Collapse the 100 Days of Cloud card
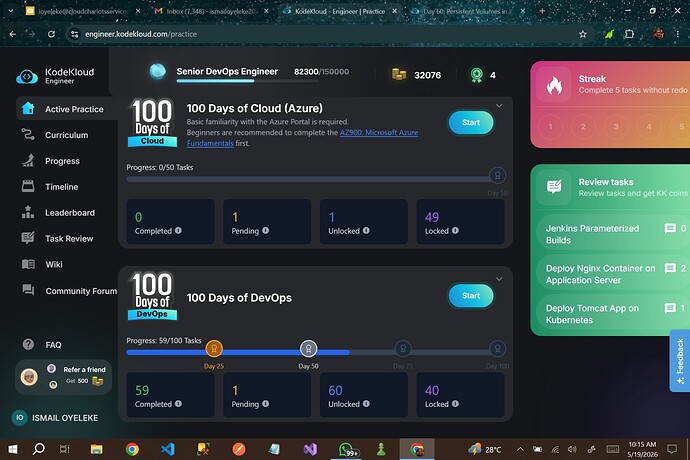 tap(499, 106)
